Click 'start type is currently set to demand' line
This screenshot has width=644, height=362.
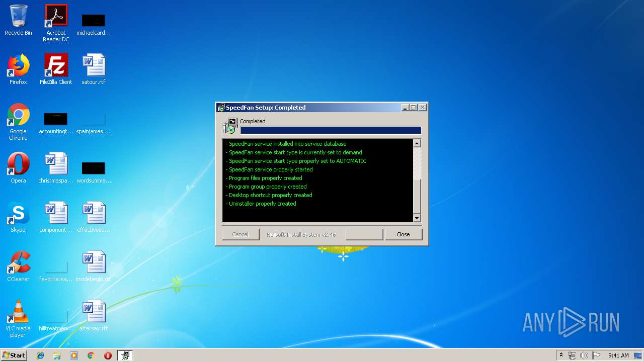tap(294, 152)
